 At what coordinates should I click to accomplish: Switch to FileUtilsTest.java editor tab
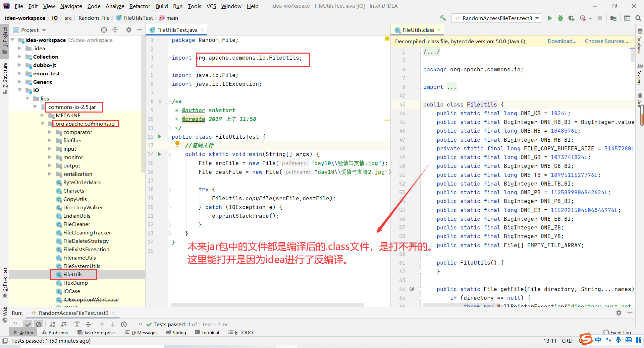(x=177, y=30)
